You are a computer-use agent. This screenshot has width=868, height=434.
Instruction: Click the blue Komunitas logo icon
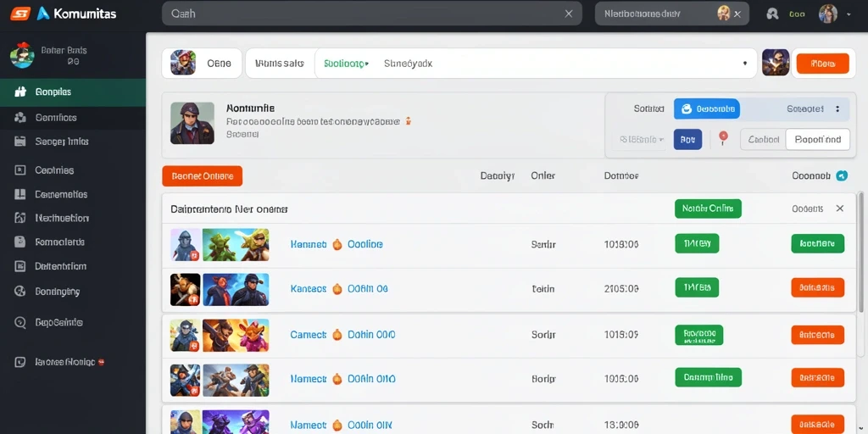[44, 14]
